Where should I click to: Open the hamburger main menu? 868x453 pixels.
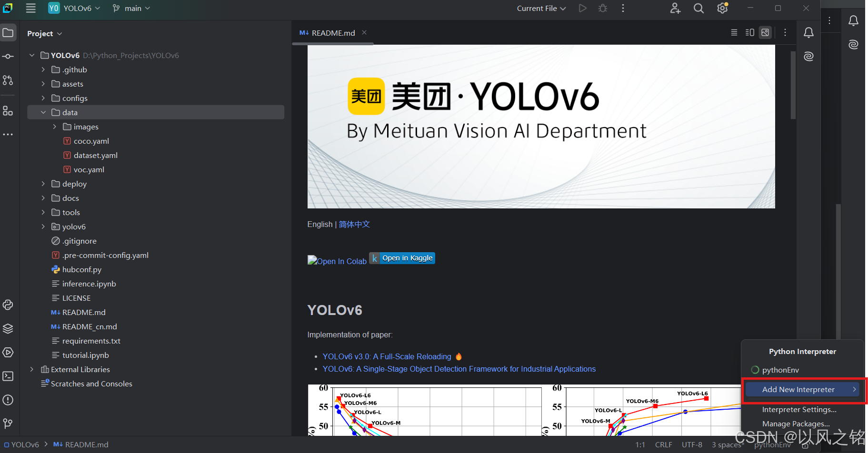point(30,8)
